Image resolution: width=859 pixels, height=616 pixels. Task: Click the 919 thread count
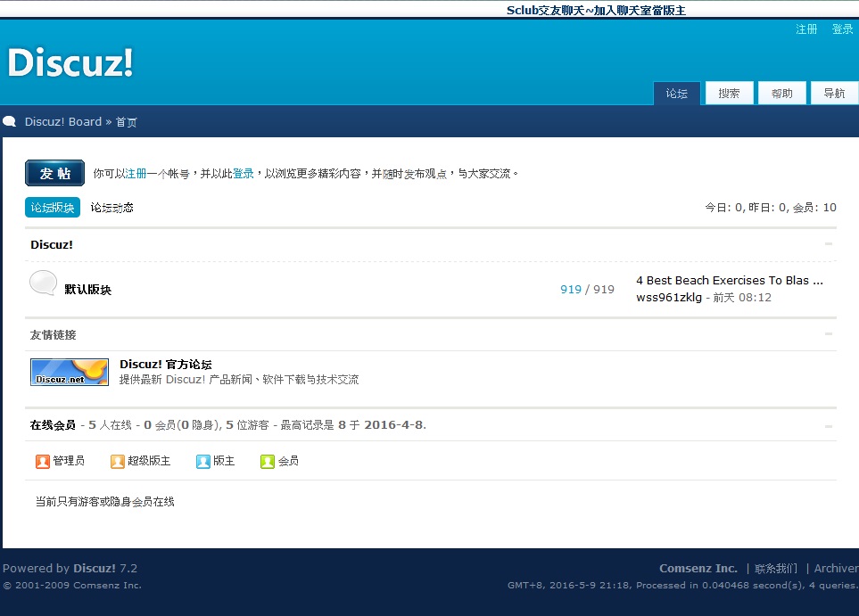point(571,289)
